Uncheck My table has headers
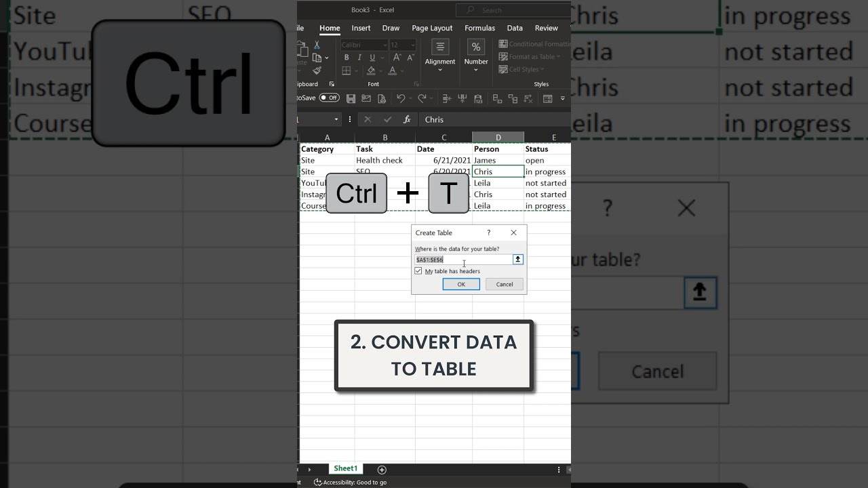The image size is (868, 488). [x=418, y=271]
